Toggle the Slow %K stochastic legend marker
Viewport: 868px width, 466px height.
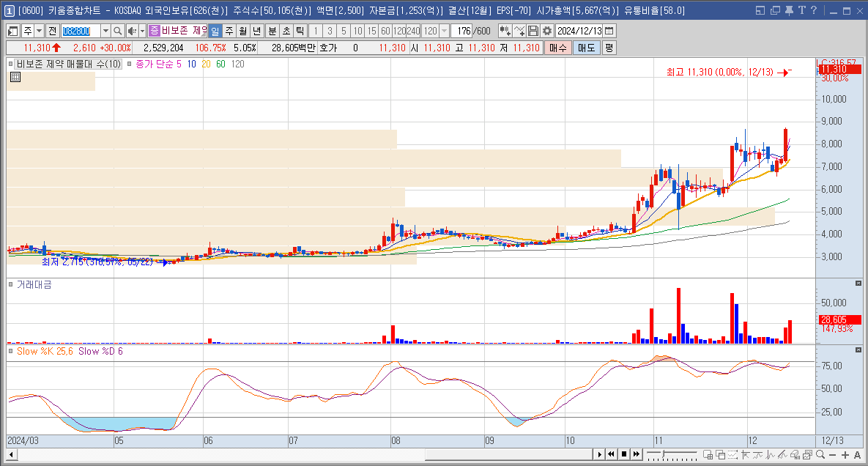click(10, 352)
